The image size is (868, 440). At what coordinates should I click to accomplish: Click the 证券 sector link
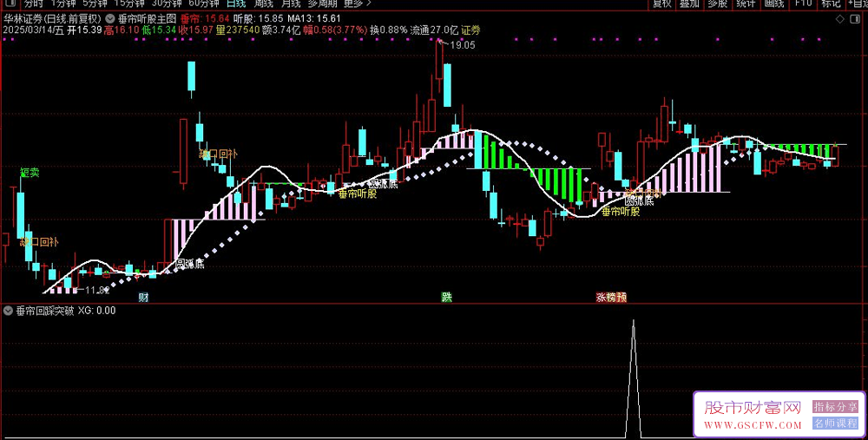click(x=470, y=30)
